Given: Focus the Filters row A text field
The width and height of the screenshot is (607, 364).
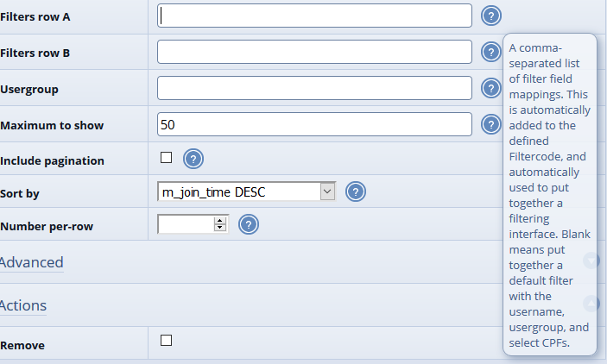Looking at the screenshot, I should pyautogui.click(x=314, y=16).
